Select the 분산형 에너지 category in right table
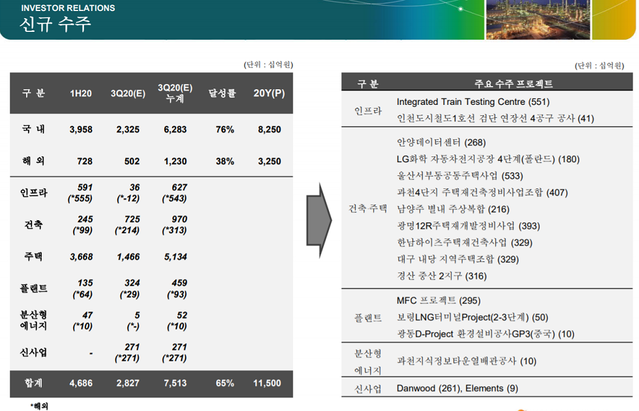Image resolution: width=639 pixels, height=411 pixels. pyautogui.click(x=367, y=360)
